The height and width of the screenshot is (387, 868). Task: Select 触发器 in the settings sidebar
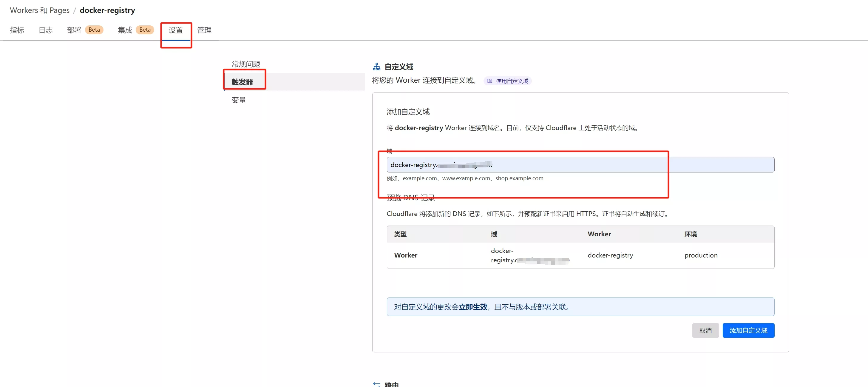(x=242, y=82)
